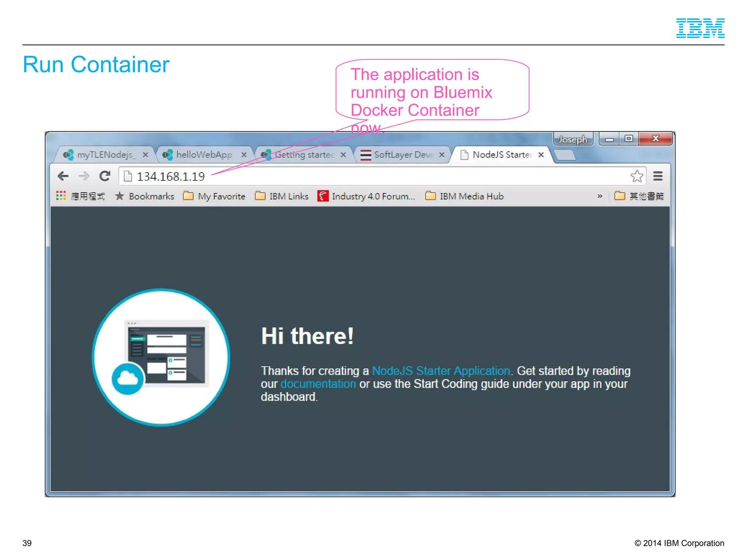Open the IBM Media Hub bookmark folder

[464, 196]
